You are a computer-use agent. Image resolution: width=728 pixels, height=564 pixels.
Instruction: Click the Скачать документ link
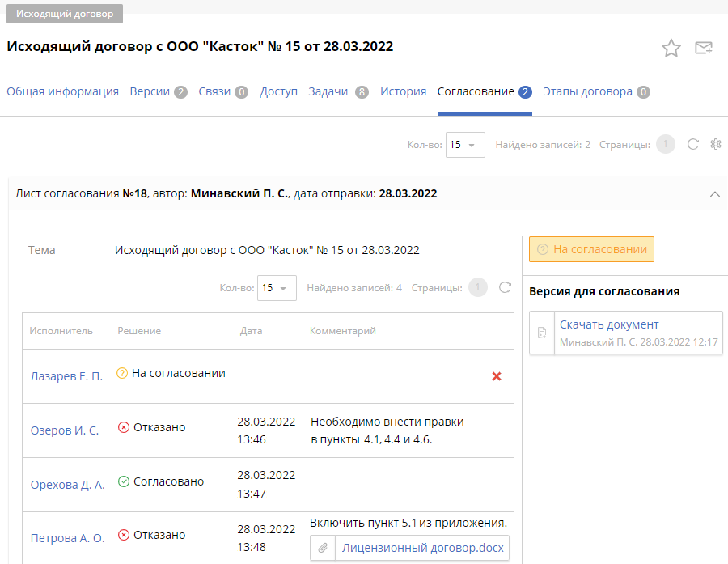tap(608, 324)
